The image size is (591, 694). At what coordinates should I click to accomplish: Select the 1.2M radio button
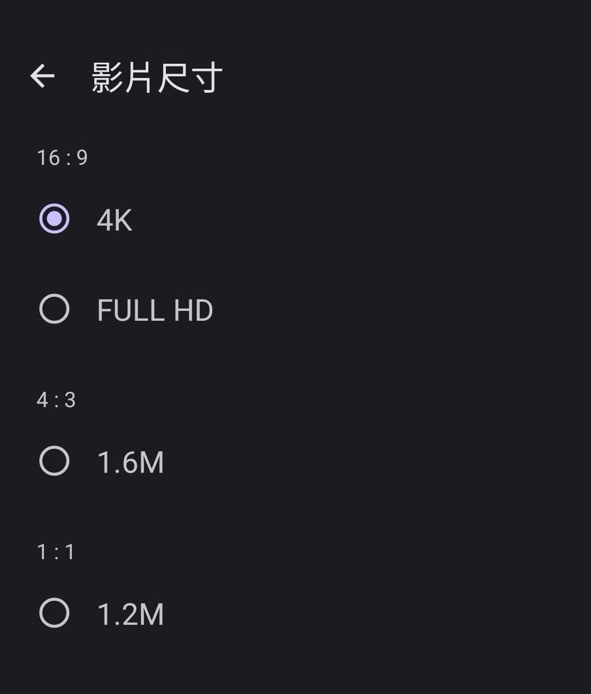[54, 613]
